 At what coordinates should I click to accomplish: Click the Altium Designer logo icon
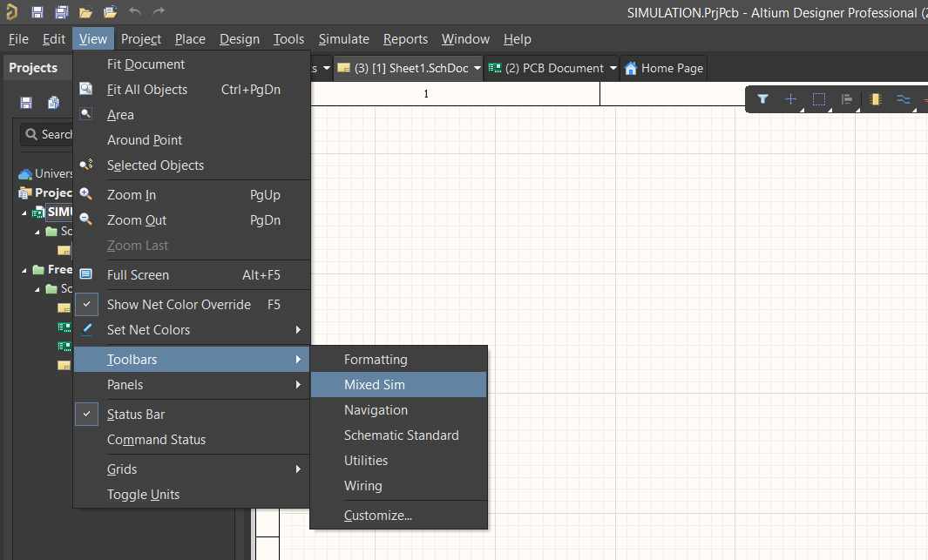point(11,11)
